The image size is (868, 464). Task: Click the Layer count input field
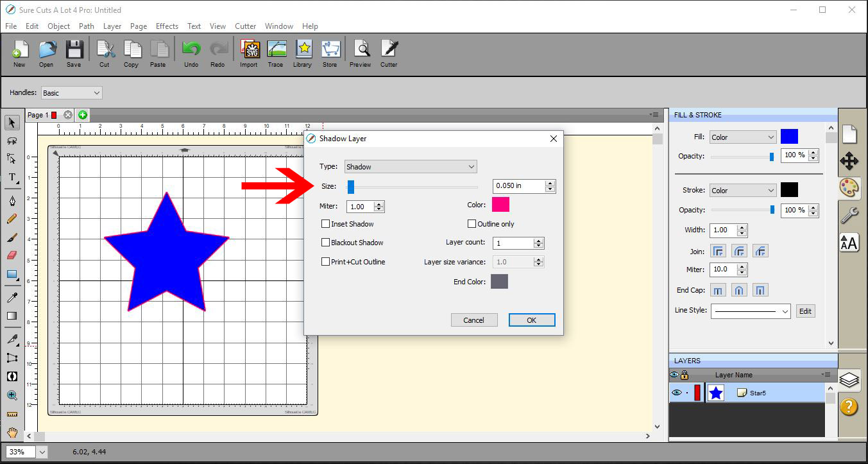[x=514, y=243]
